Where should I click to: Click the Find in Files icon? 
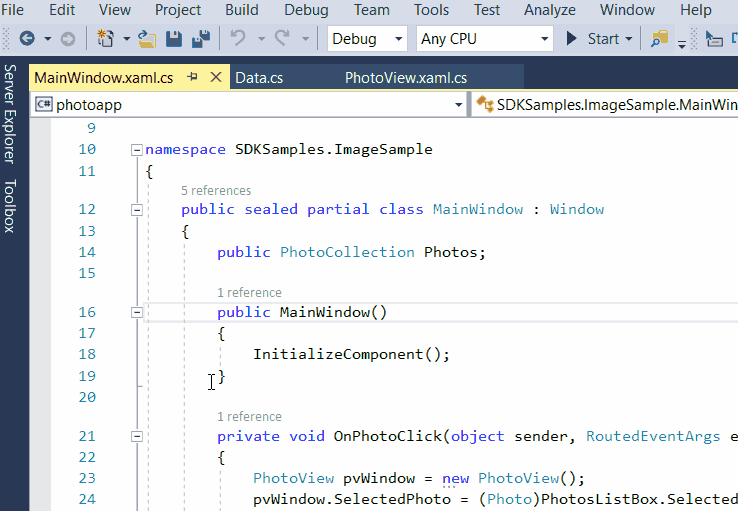[x=659, y=39]
